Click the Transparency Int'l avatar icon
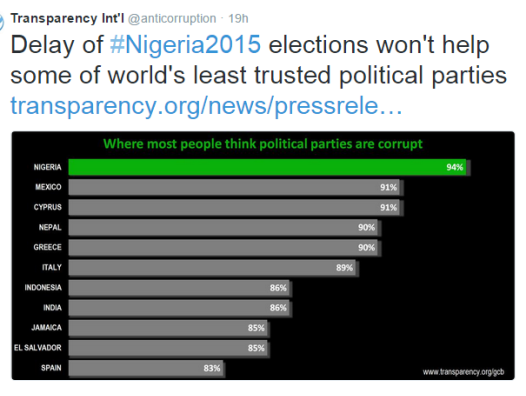526x396 pixels. click(x=1, y=22)
